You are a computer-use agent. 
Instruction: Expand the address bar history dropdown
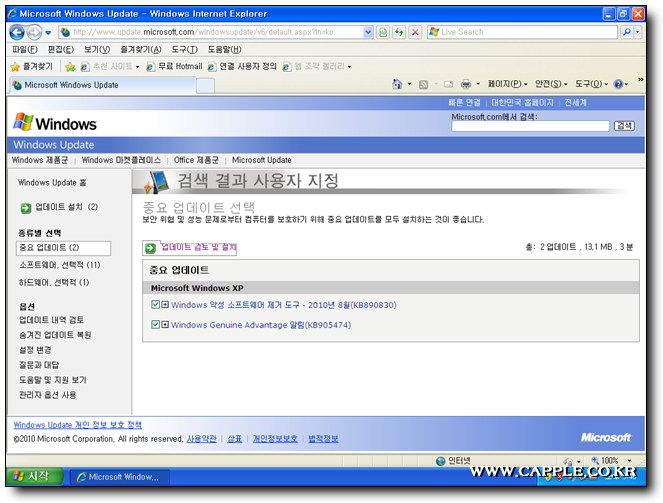click(x=368, y=32)
